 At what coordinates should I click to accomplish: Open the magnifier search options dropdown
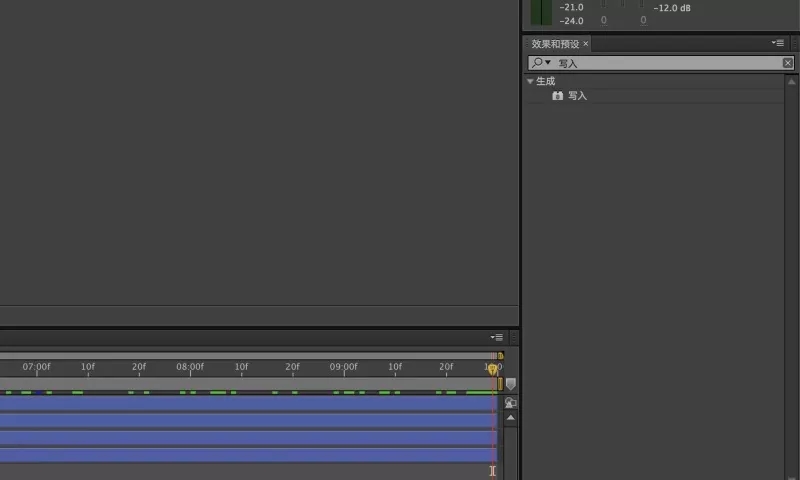541,63
